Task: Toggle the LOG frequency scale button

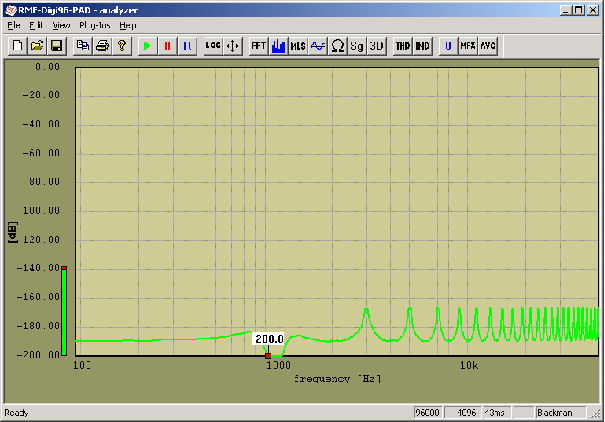Action: (213, 46)
